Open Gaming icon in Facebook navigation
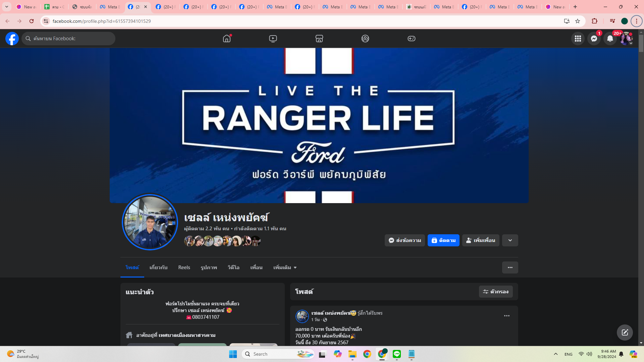 [411, 39]
